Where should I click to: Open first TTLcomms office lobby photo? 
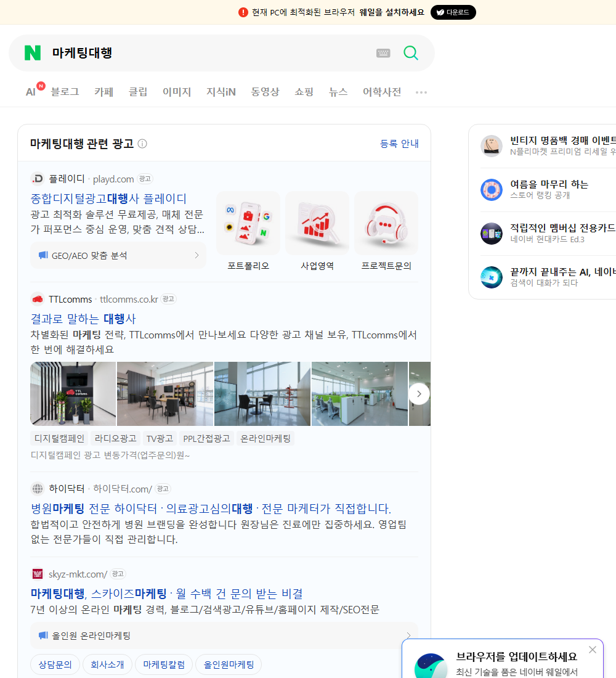tap(73, 393)
